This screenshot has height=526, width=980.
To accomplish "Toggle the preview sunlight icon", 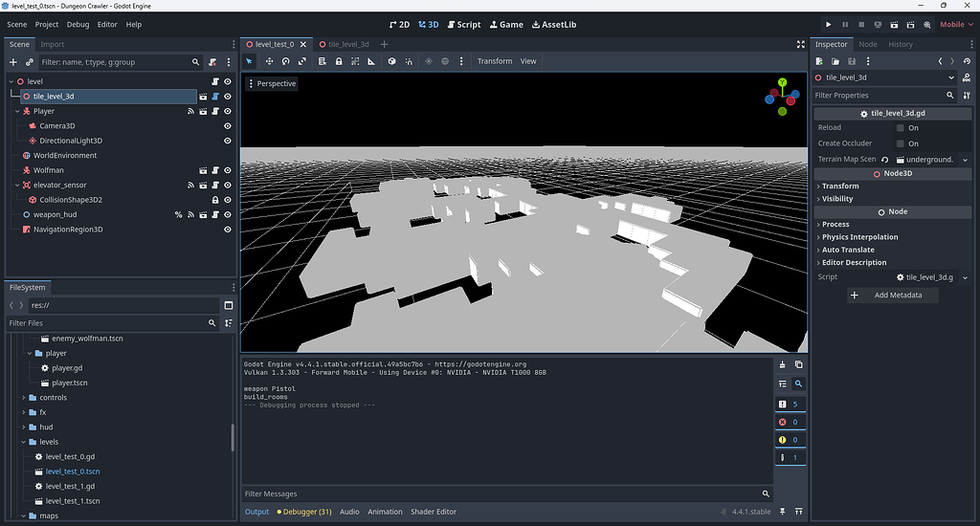I will (429, 61).
